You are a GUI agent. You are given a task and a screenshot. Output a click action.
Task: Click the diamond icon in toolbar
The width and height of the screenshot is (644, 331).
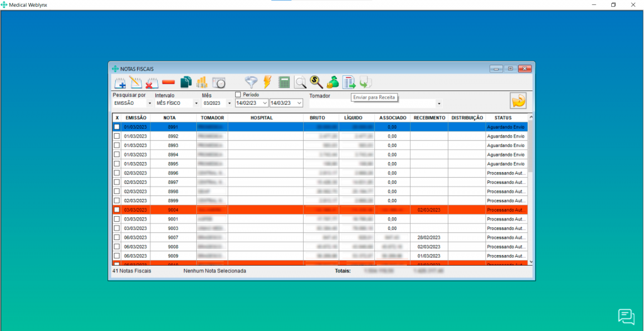(251, 82)
